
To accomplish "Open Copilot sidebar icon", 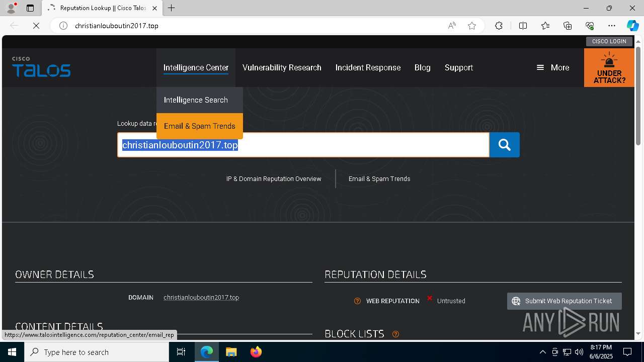I will (x=632, y=26).
